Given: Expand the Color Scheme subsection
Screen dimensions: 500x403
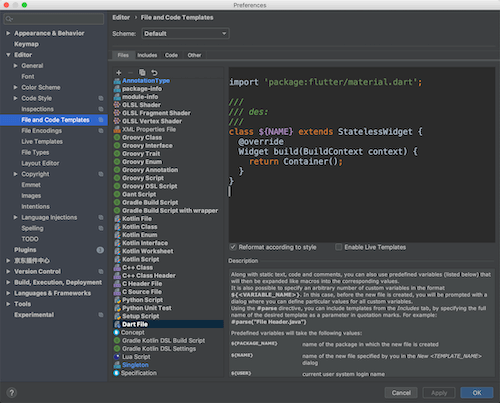Looking at the screenshot, I should pos(16,87).
